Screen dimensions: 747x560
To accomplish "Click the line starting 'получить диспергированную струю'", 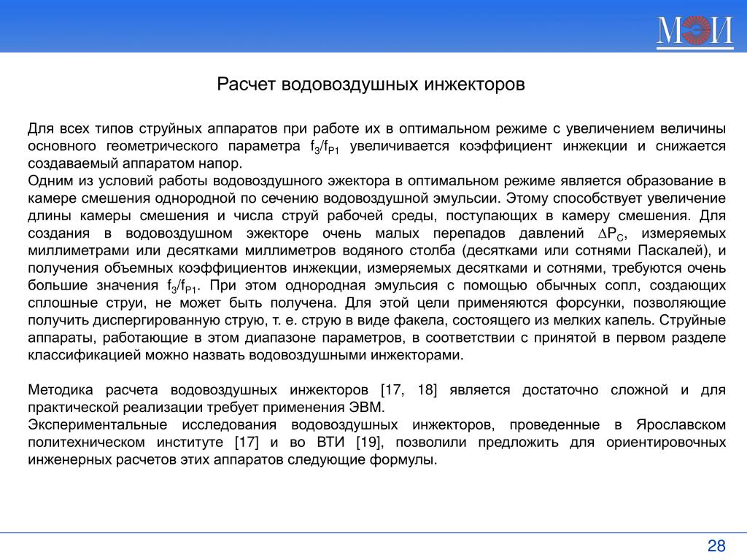I will (376, 321).
